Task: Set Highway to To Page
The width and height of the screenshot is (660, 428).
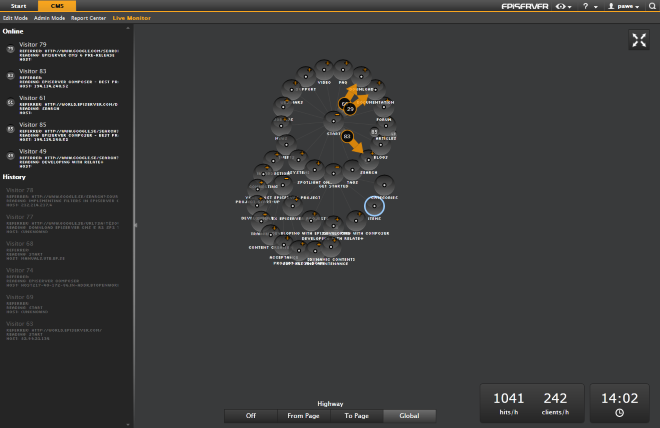Action: pyautogui.click(x=356, y=415)
